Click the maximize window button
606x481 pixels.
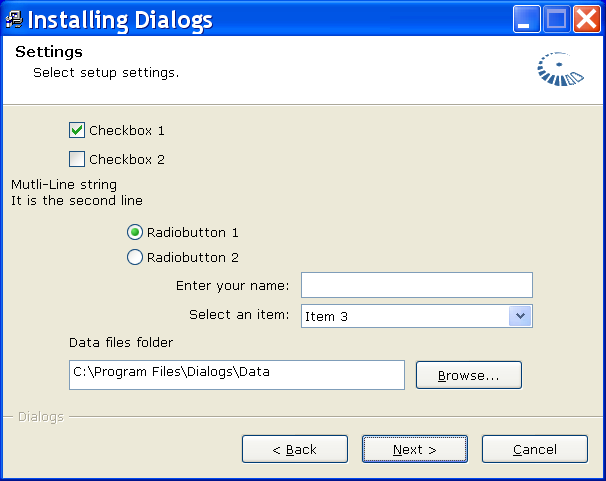tap(557, 19)
